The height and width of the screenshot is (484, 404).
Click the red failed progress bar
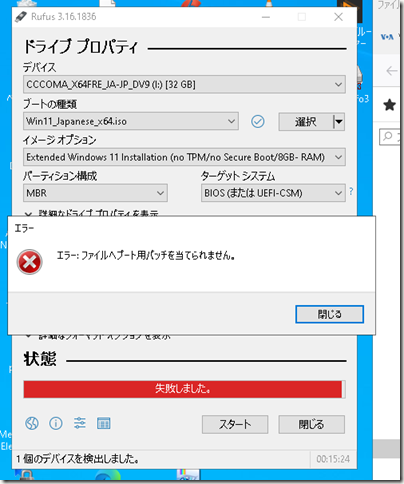pyautogui.click(x=184, y=389)
